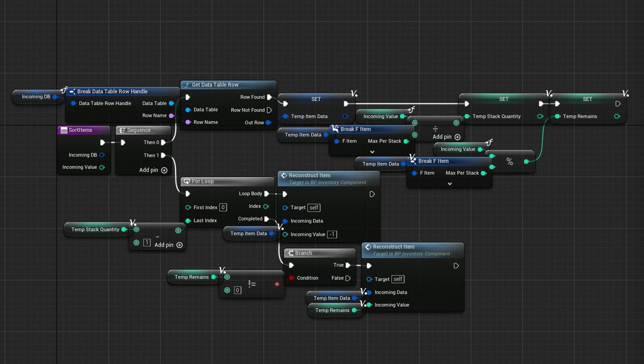The width and height of the screenshot is (644, 364).
Task: Click the Temp Remains input pin on SET node
Action: click(558, 116)
